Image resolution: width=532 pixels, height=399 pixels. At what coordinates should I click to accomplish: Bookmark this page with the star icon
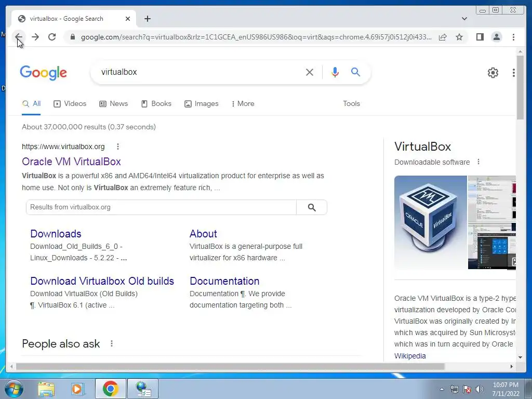pos(459,37)
